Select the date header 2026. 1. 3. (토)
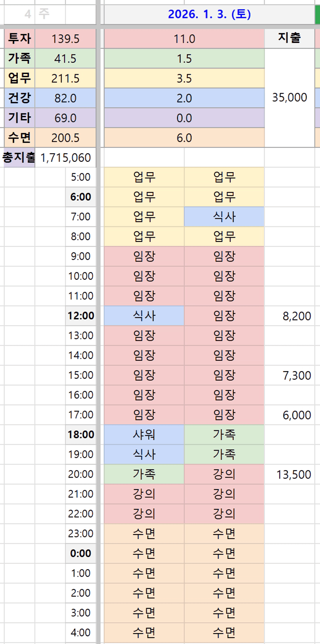The width and height of the screenshot is (320, 644). point(209,14)
